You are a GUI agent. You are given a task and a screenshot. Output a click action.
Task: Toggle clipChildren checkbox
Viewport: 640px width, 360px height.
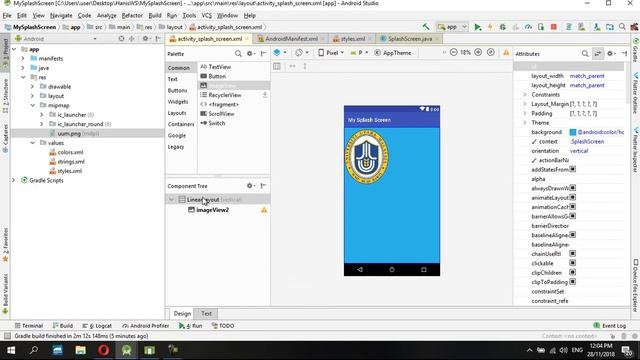(x=573, y=273)
